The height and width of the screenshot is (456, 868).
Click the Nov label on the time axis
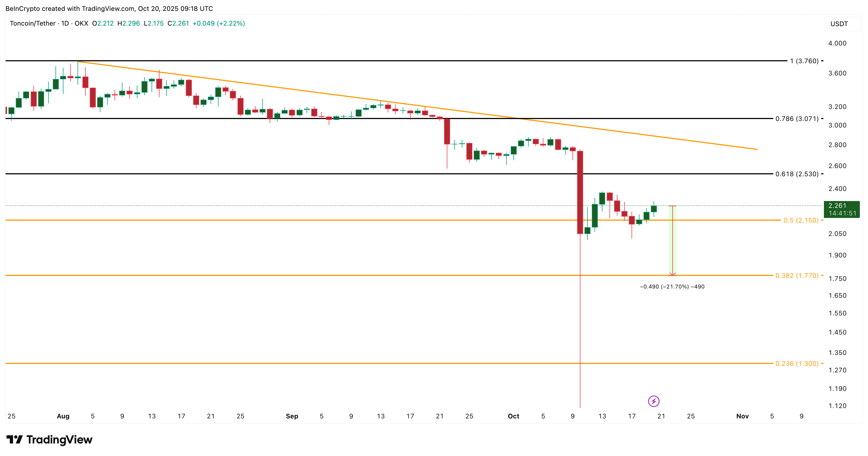742,416
